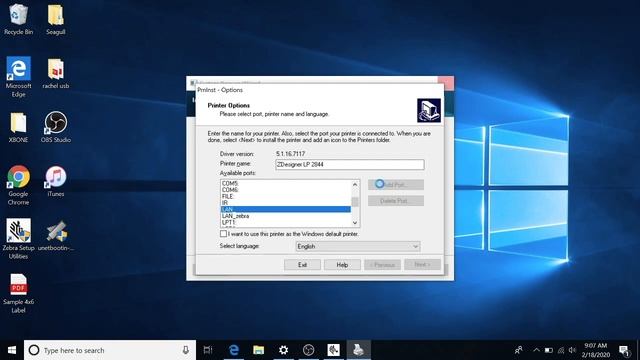Viewport: 640px width, 360px height.
Task: Click the Delete Port button
Action: (396, 201)
